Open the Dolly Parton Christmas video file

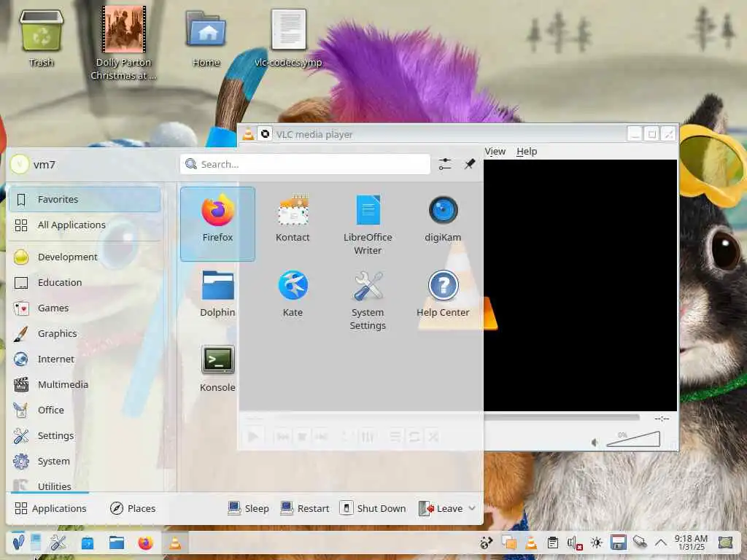pos(123,43)
